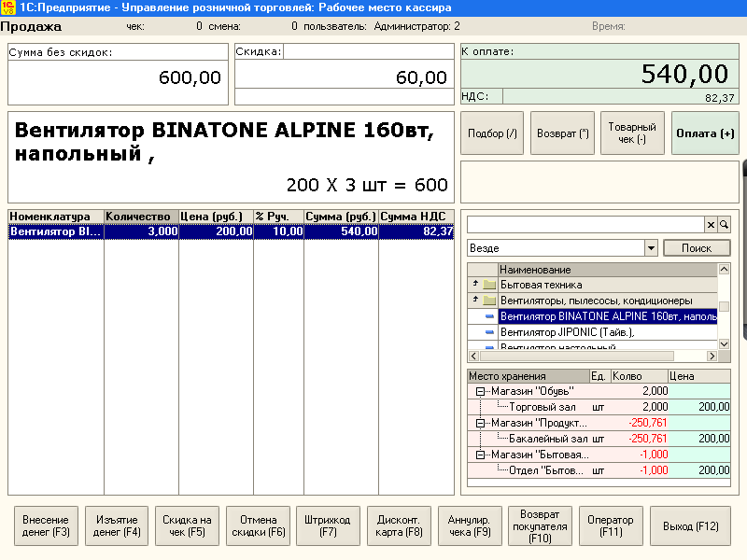This screenshot has height=560, width=747.
Task: Go up a level via arrow beside Бытовая техника
Action: click(475, 284)
